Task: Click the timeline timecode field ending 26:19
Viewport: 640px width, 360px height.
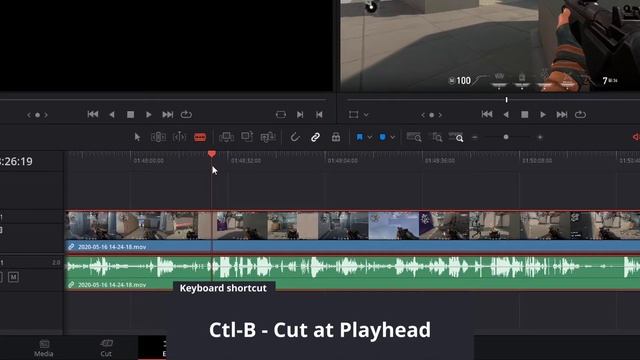Action: [16, 161]
